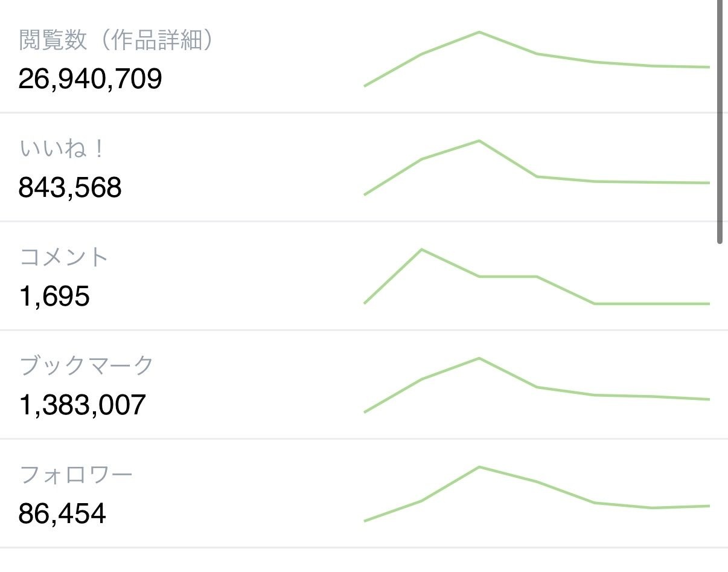Screen dimensions: 728x572
Task: Open the ブックマーク statistic label
Action: point(87,366)
